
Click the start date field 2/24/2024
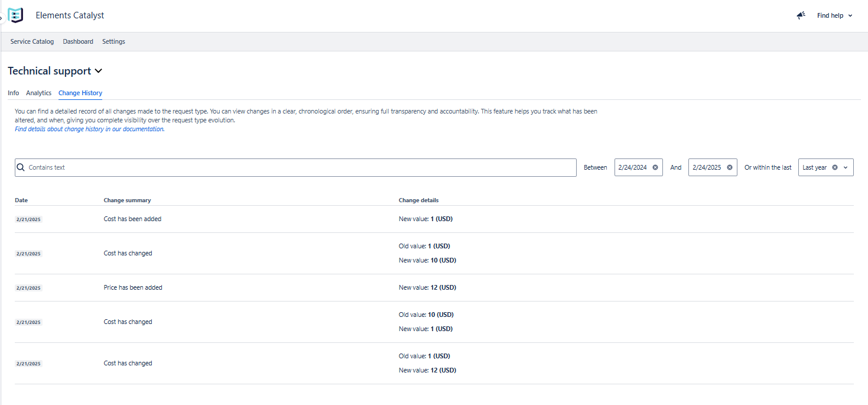point(632,167)
